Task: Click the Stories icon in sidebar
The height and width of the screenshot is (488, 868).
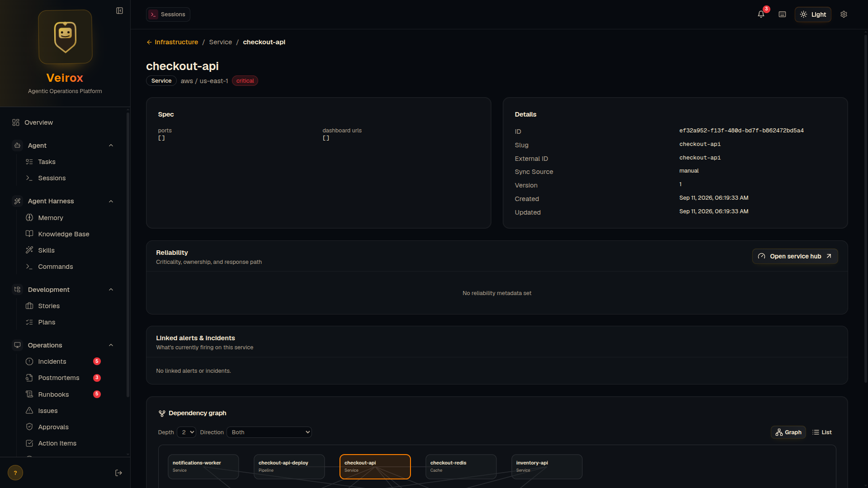Action: point(29,306)
